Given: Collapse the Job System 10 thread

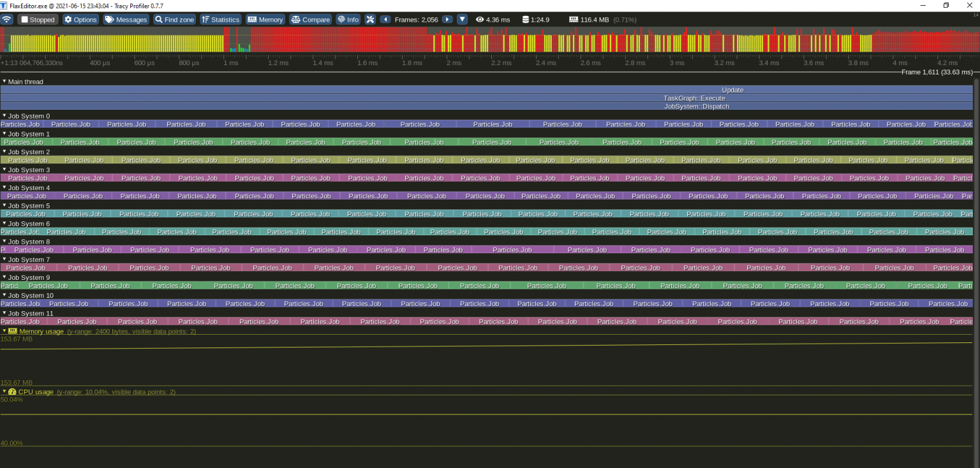Looking at the screenshot, I should click(x=4, y=295).
